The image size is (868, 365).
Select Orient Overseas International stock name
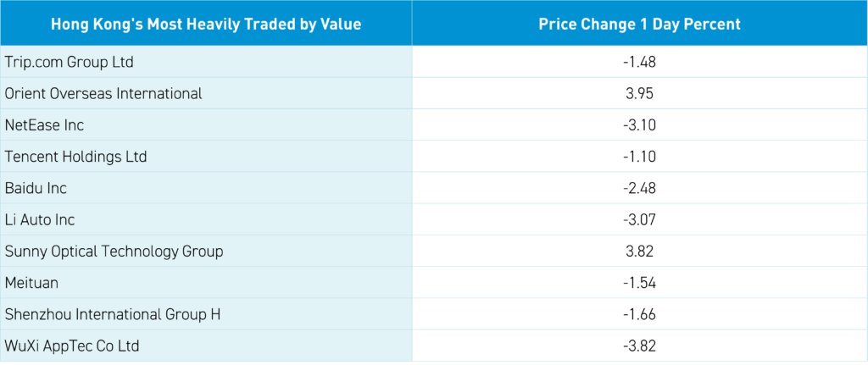pyautogui.click(x=103, y=93)
